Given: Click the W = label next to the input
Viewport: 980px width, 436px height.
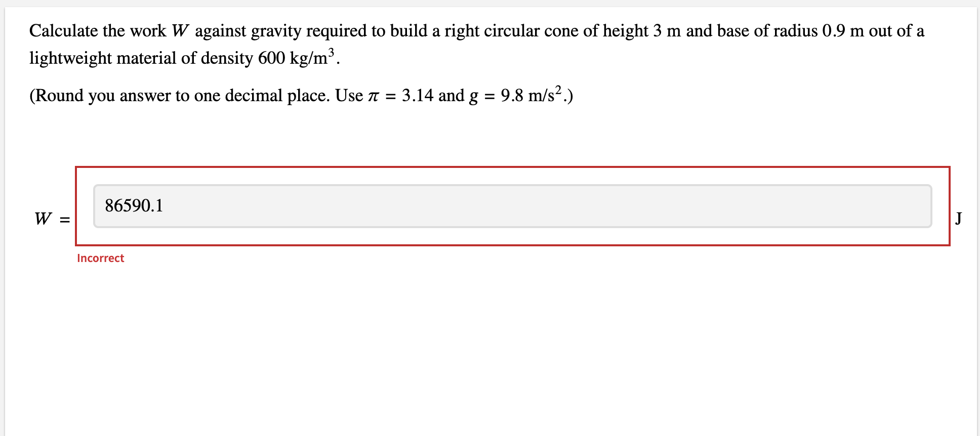Looking at the screenshot, I should 51,219.
